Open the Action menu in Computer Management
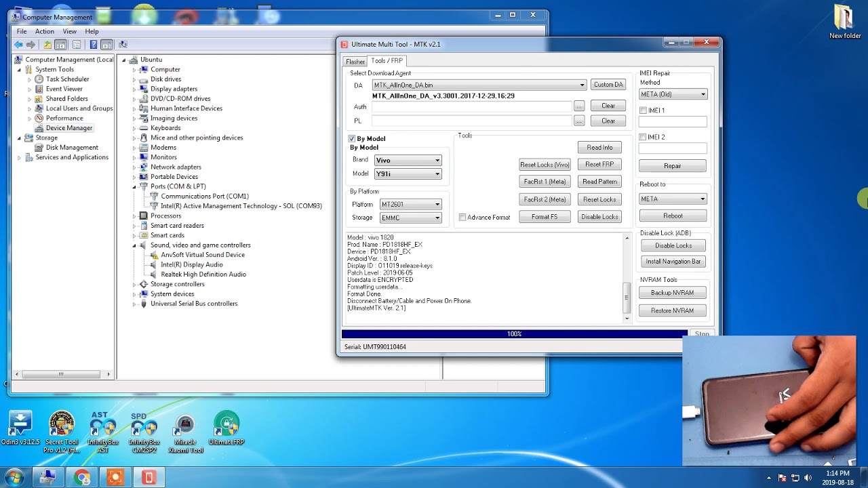This screenshot has height=488, width=868. click(45, 31)
